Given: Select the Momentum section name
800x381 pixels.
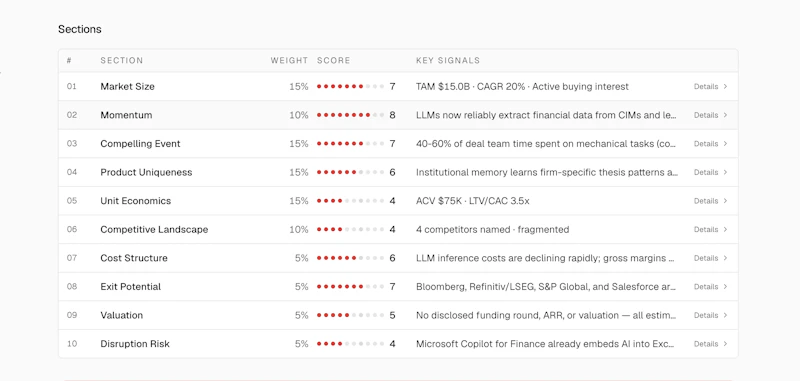Looking at the screenshot, I should pyautogui.click(x=126, y=115).
